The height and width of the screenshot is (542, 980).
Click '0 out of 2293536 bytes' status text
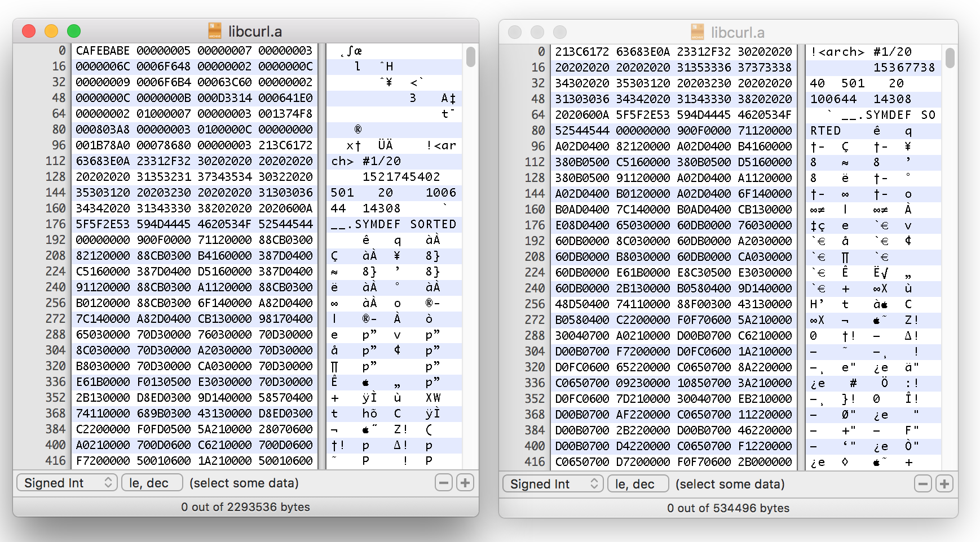(x=245, y=507)
